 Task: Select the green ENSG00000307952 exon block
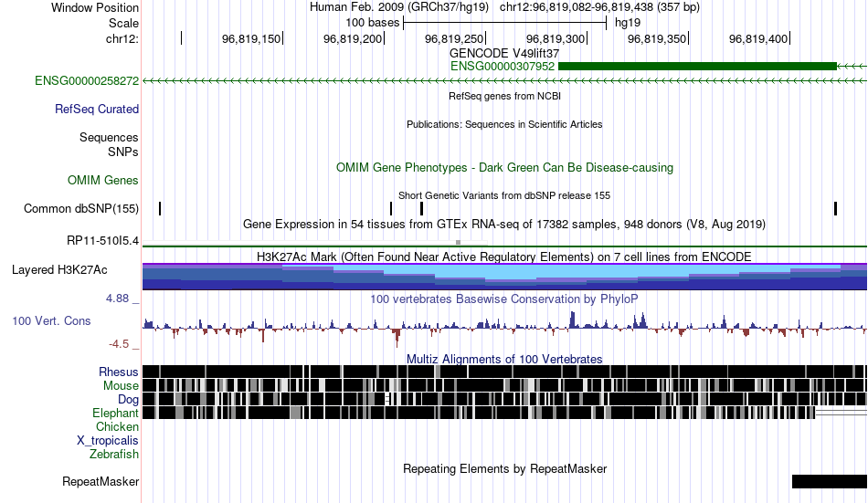[x=697, y=67]
